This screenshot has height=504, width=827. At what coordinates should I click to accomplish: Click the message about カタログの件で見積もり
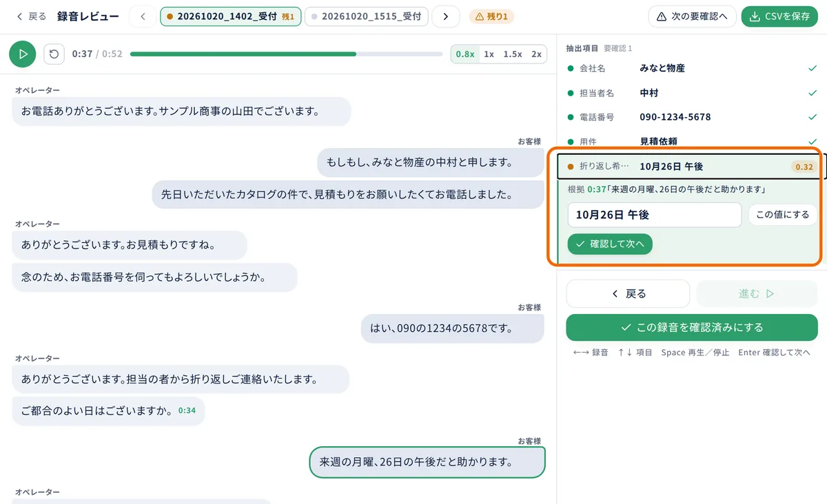coord(348,195)
